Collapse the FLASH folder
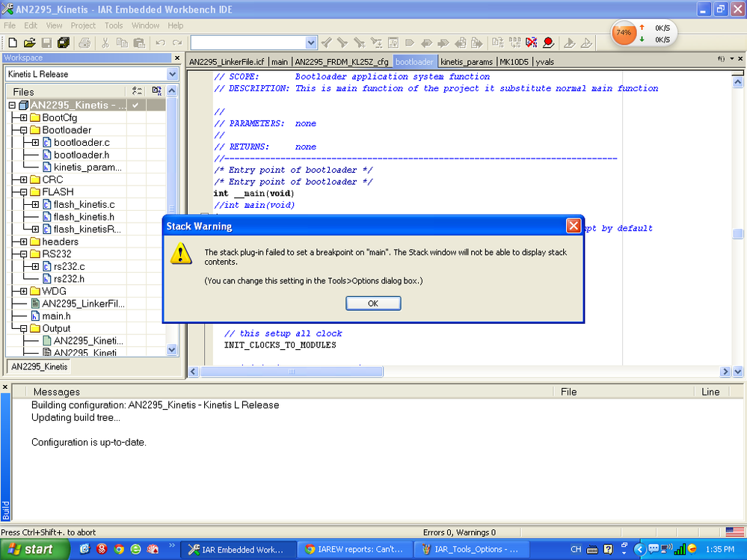Screen dimensions: 747x560 (x=23, y=192)
